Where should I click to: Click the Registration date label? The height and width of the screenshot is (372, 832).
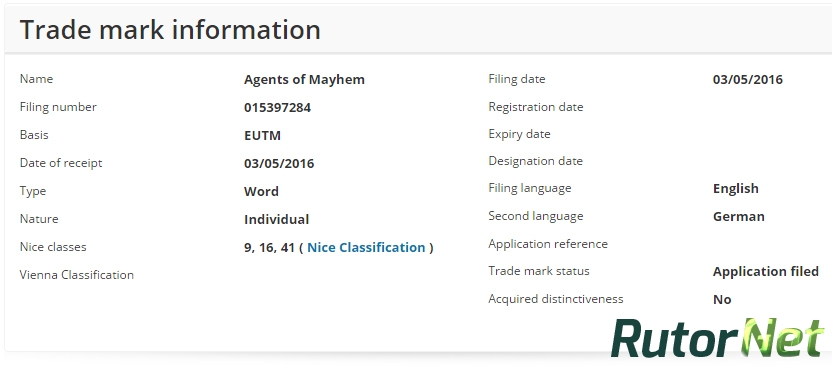click(x=535, y=107)
